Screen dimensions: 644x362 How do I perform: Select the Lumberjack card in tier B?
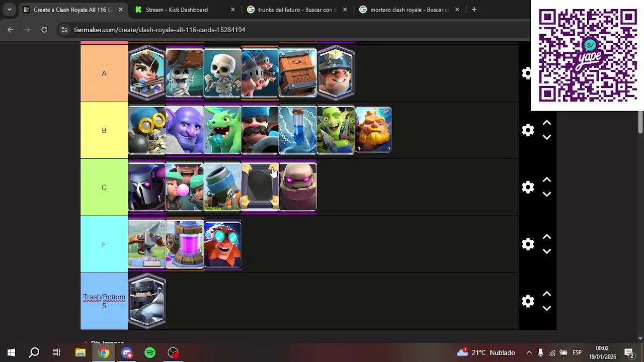click(x=260, y=130)
